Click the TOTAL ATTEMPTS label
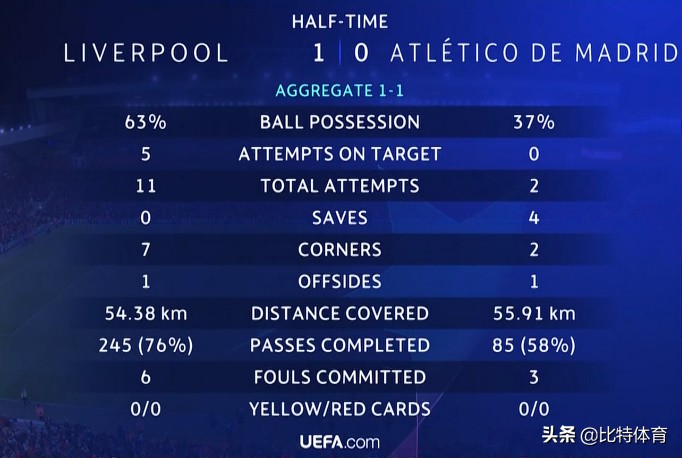 tap(340, 186)
